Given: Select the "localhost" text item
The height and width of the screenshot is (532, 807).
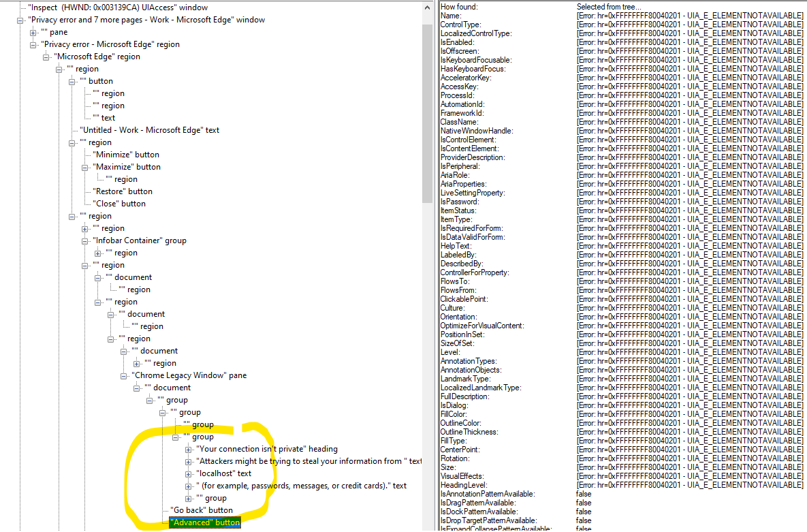Looking at the screenshot, I should point(223,474).
